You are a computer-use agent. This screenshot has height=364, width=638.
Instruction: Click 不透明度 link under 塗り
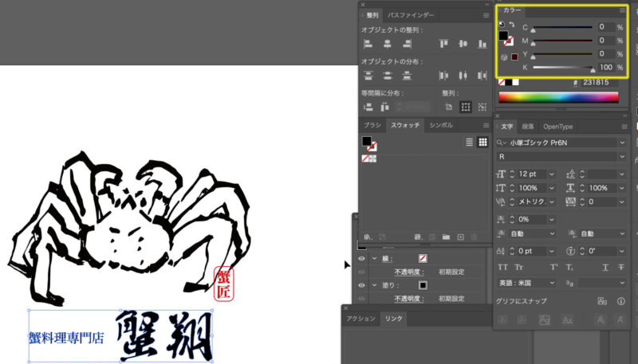click(x=409, y=299)
